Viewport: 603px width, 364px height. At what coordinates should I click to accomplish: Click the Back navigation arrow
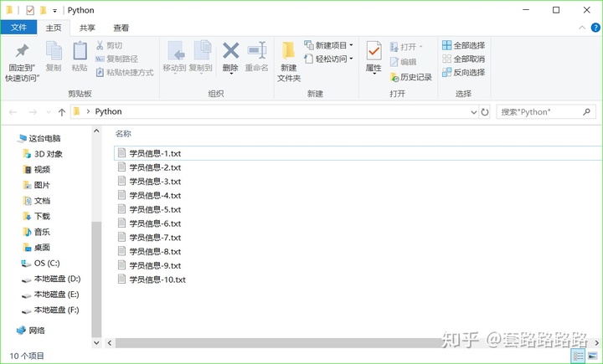click(x=13, y=112)
